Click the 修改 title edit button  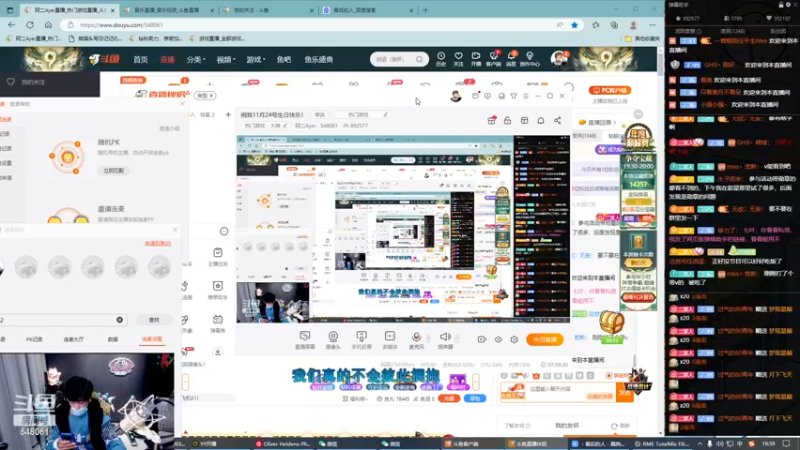click(320, 115)
